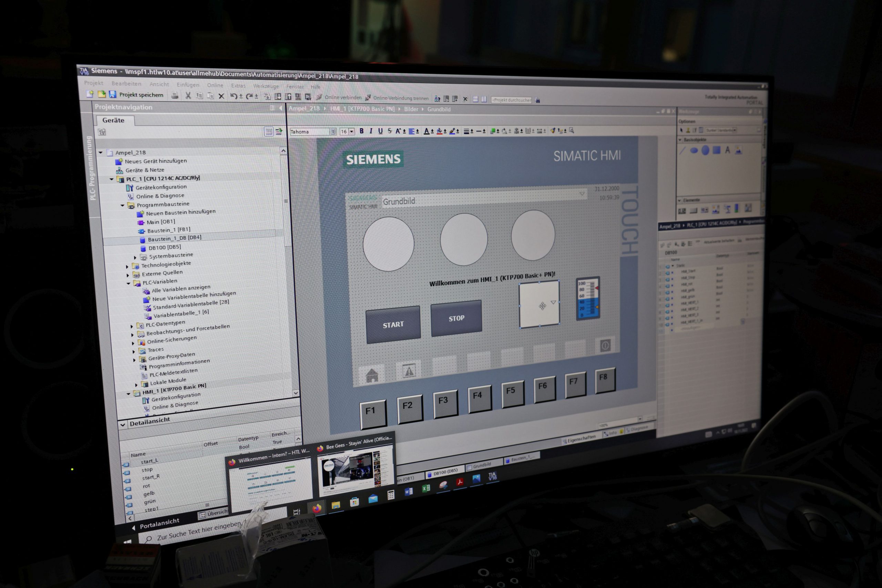Click the open project folder icon
The image size is (882, 588).
102,94
